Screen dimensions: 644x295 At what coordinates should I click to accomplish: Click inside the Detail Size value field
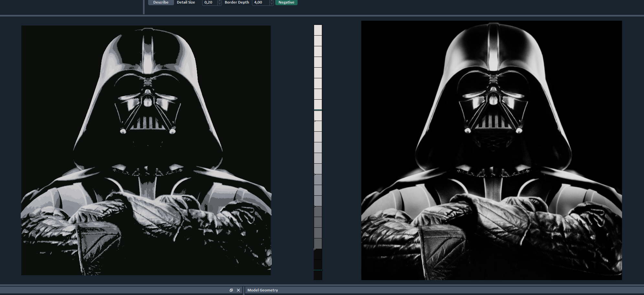(210, 2)
